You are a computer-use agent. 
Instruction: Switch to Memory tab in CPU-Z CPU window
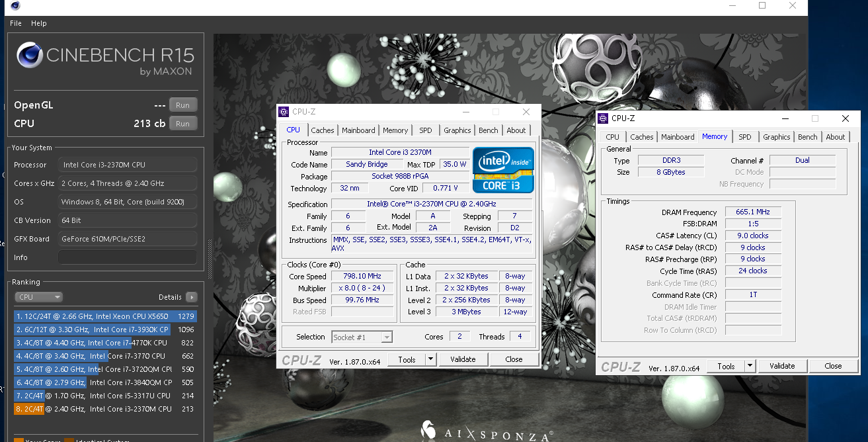tap(395, 130)
